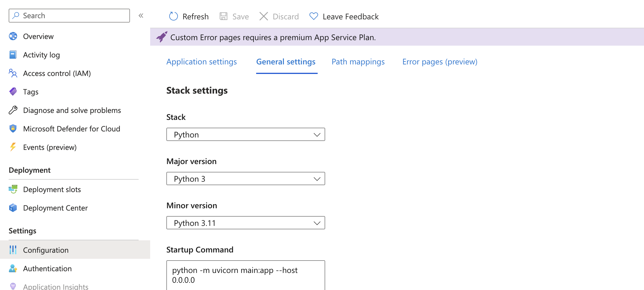Click the Python 3 dropdown chevron
644x290 pixels.
[x=317, y=179]
